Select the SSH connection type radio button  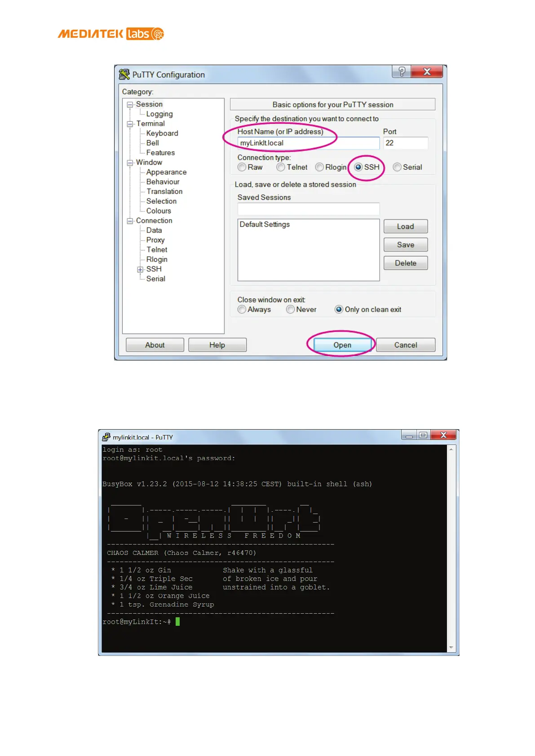(358, 167)
